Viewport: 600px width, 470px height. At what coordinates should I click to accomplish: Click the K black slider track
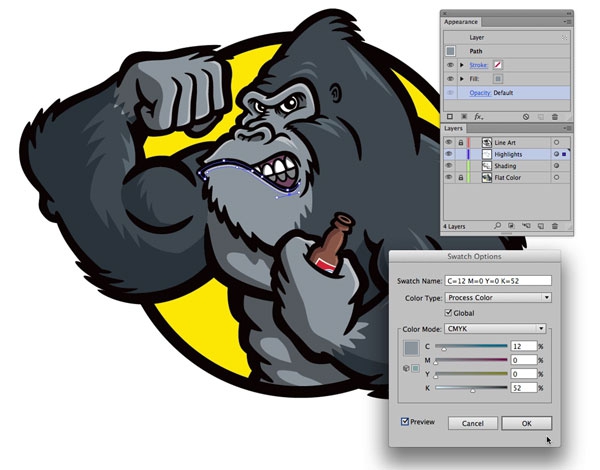pos(471,387)
